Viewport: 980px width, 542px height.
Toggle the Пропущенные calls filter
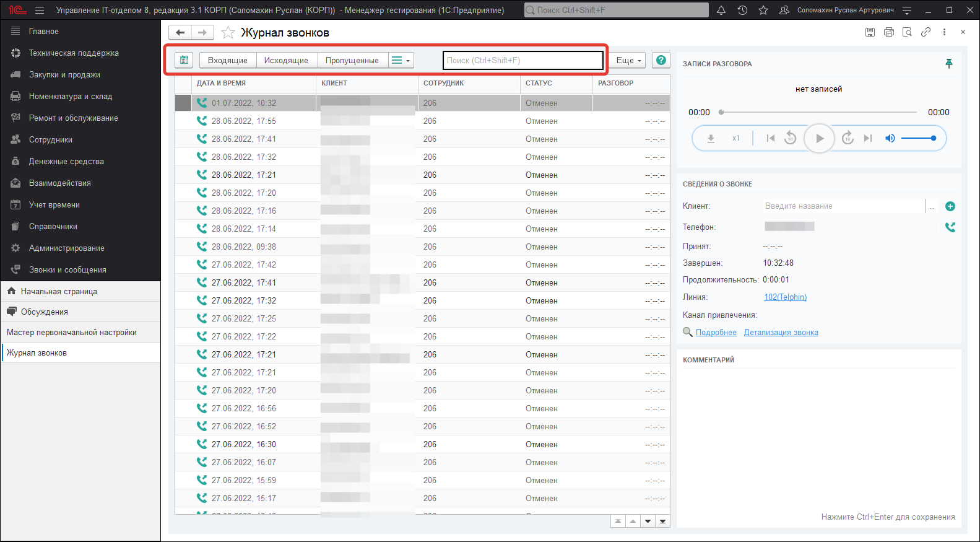tap(352, 60)
